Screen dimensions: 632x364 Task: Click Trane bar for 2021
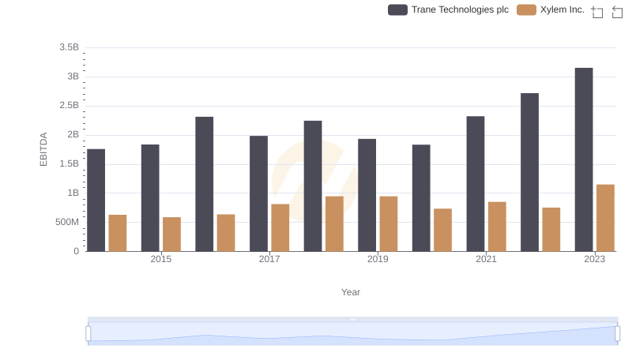point(476,184)
